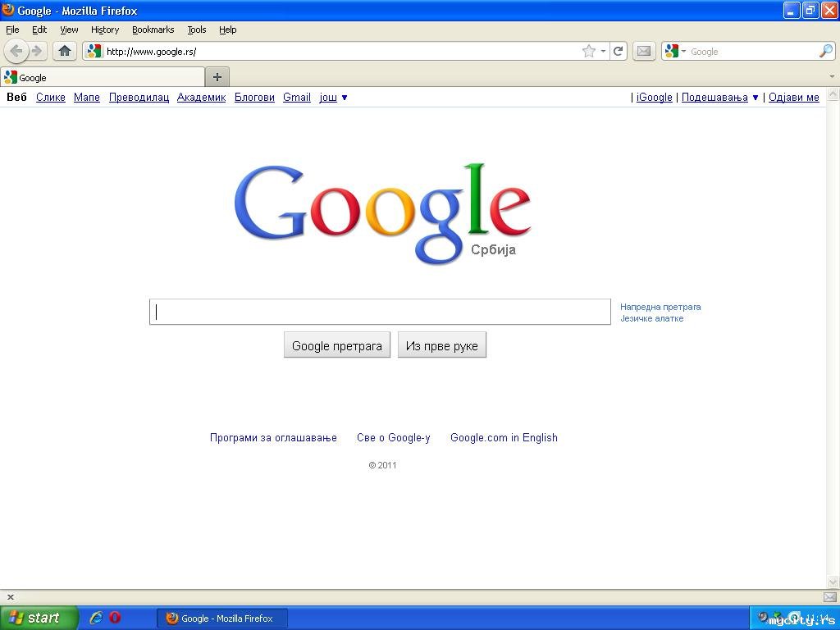Click the Forward navigation arrow

click(37, 52)
